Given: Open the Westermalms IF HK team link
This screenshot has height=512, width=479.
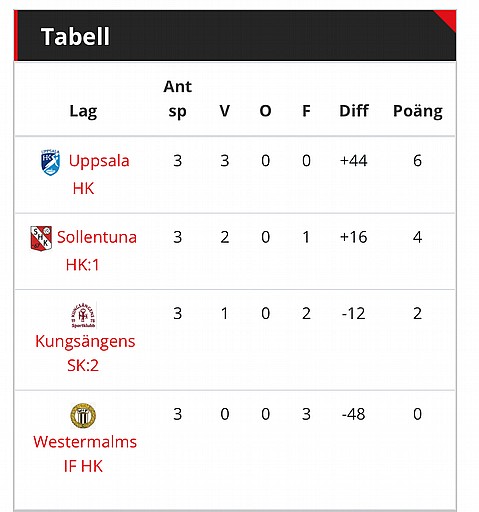Looking at the screenshot, I should [85, 454].
